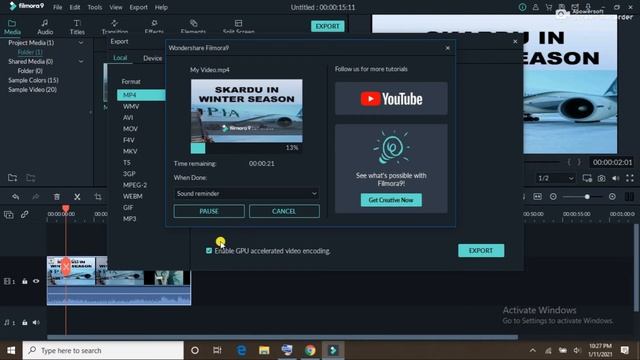
Task: Click the add track icon
Action: tap(9, 214)
